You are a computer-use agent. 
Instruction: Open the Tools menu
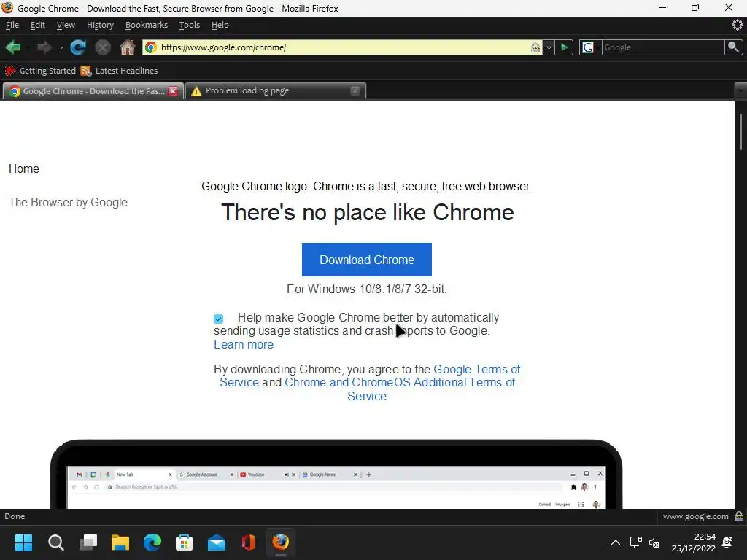pyautogui.click(x=190, y=25)
